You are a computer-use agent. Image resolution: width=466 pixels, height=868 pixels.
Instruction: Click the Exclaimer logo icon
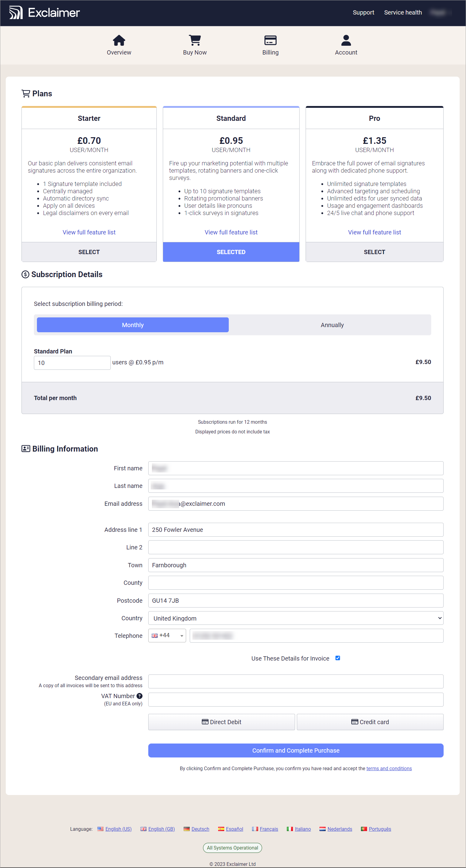15,13
